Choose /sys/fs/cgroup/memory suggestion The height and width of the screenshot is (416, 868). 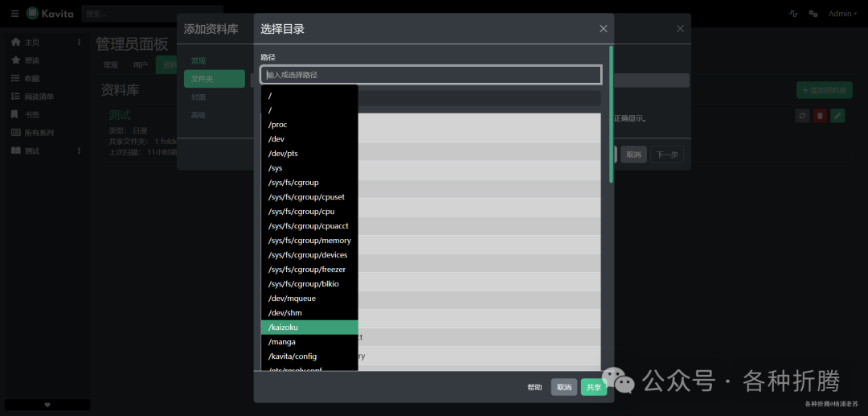(309, 241)
